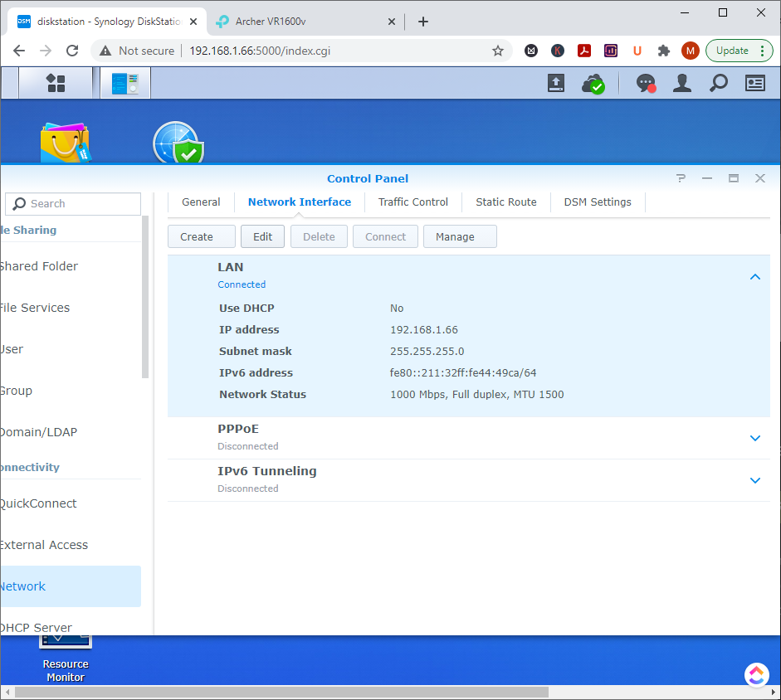Switch to the Static Route tab

point(505,202)
